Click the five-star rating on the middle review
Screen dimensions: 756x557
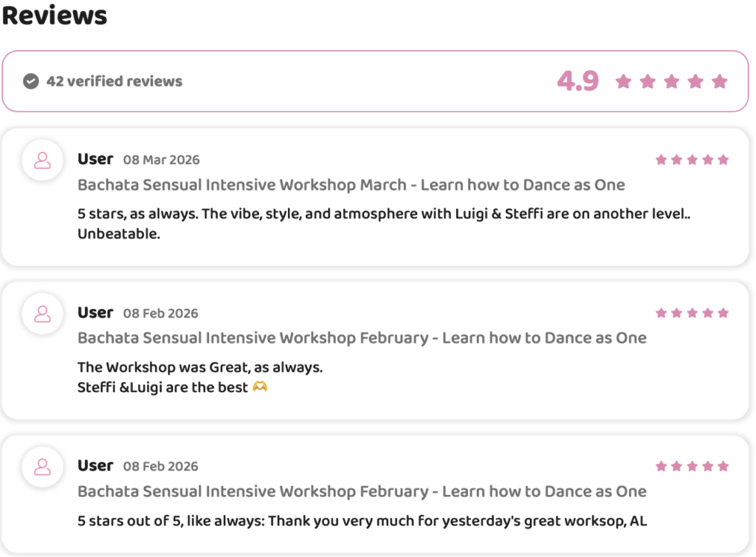coord(692,313)
